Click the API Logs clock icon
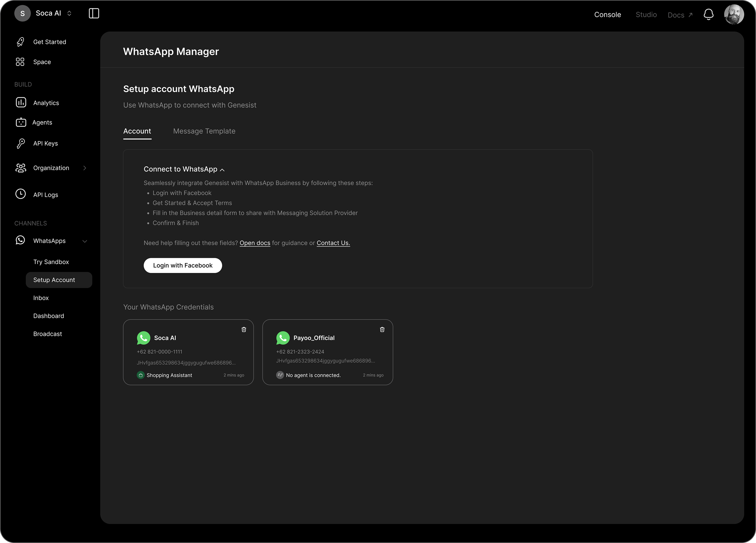756x543 pixels. (21, 194)
